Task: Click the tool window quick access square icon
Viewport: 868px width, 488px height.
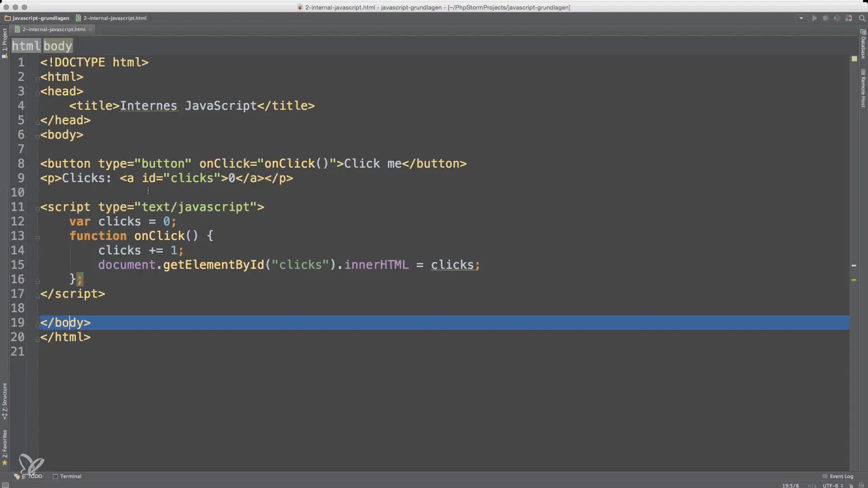Action: tap(5, 485)
